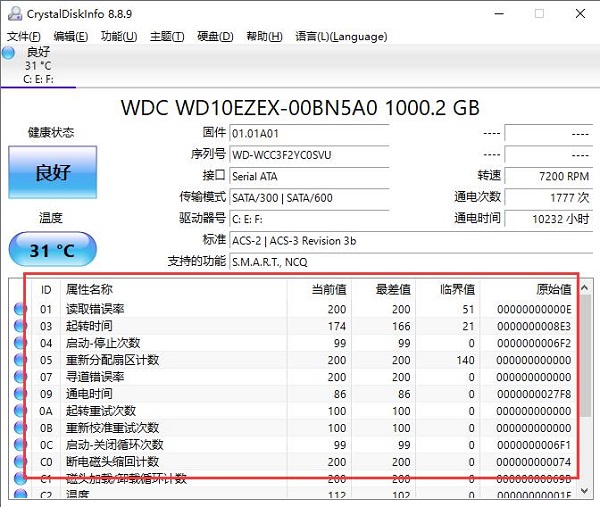Click the power on hours 10232 小时 field
600x507 pixels.
549,219
